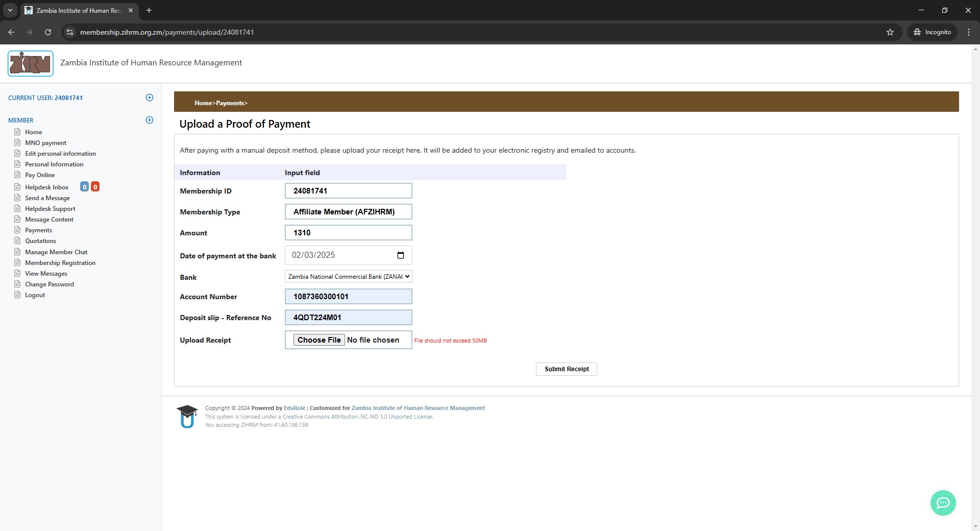The image size is (980, 531).
Task: Click the blue Helpdesk Inbox counter badge
Action: (85, 187)
